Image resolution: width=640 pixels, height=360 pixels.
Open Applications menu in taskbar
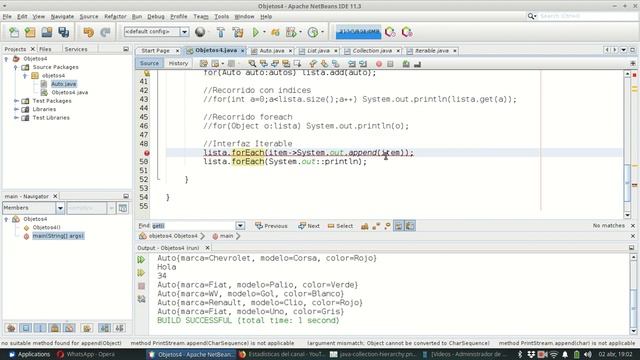pos(29,354)
